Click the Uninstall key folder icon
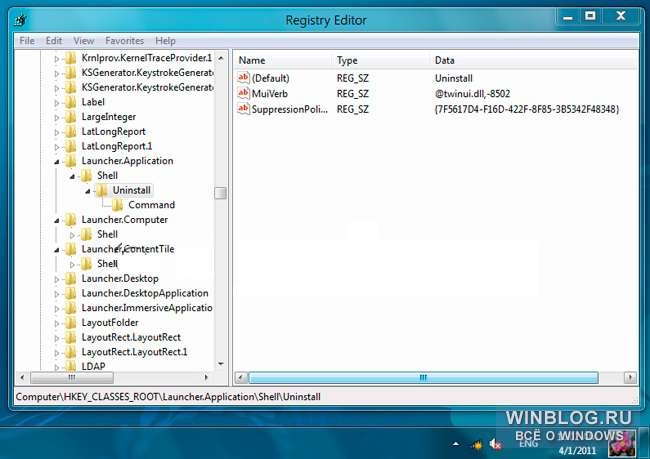 [102, 190]
